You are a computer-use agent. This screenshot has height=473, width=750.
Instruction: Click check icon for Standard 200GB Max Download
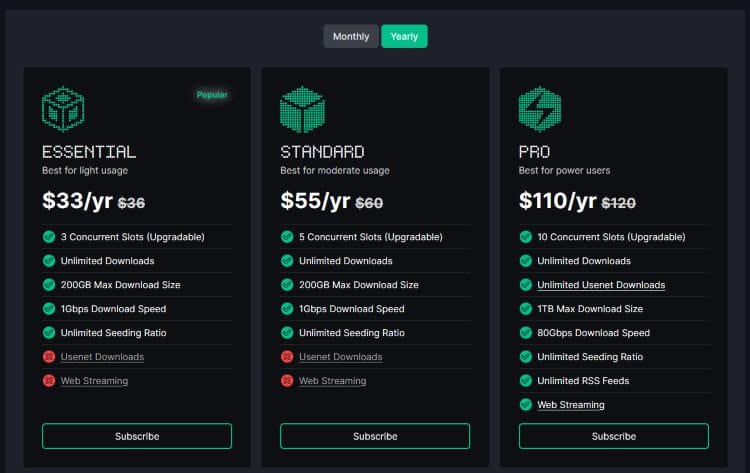click(287, 285)
